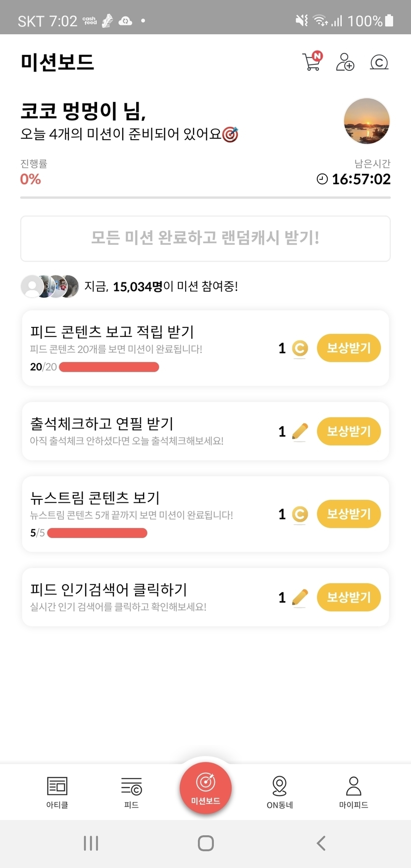The image size is (411, 868).
Task: Open the ON동네 tab
Action: click(280, 792)
